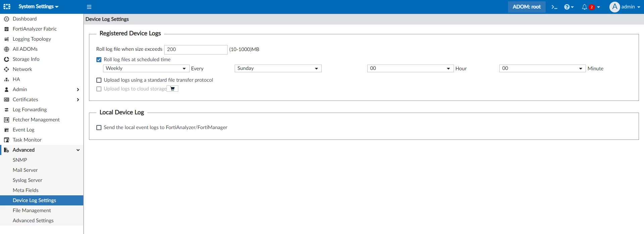
Task: Click the Event Log icon
Action: 6,130
